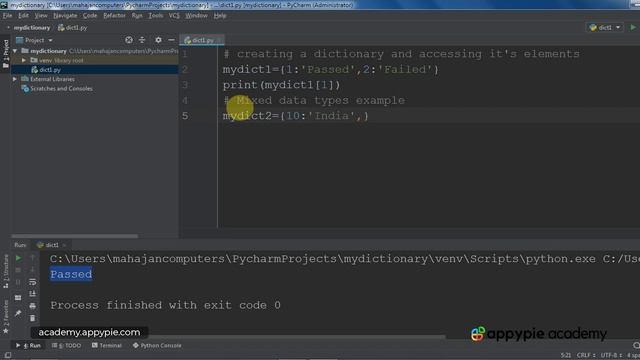640x360 pixels.
Task: Toggle tool window buttons at bottom-left corner
Action: 8,356
